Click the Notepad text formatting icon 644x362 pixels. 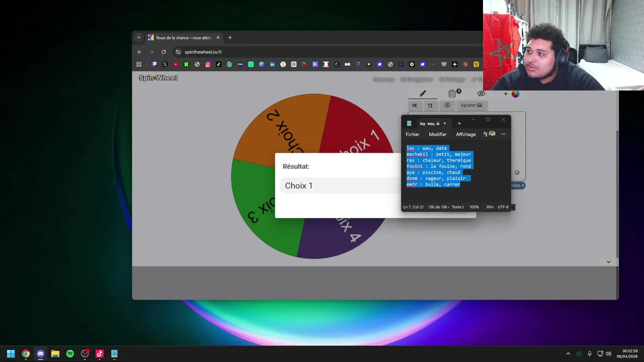click(486, 134)
